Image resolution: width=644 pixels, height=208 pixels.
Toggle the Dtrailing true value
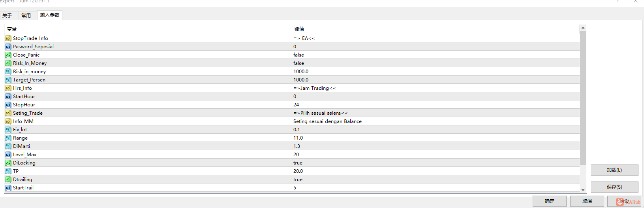pyautogui.click(x=436, y=180)
